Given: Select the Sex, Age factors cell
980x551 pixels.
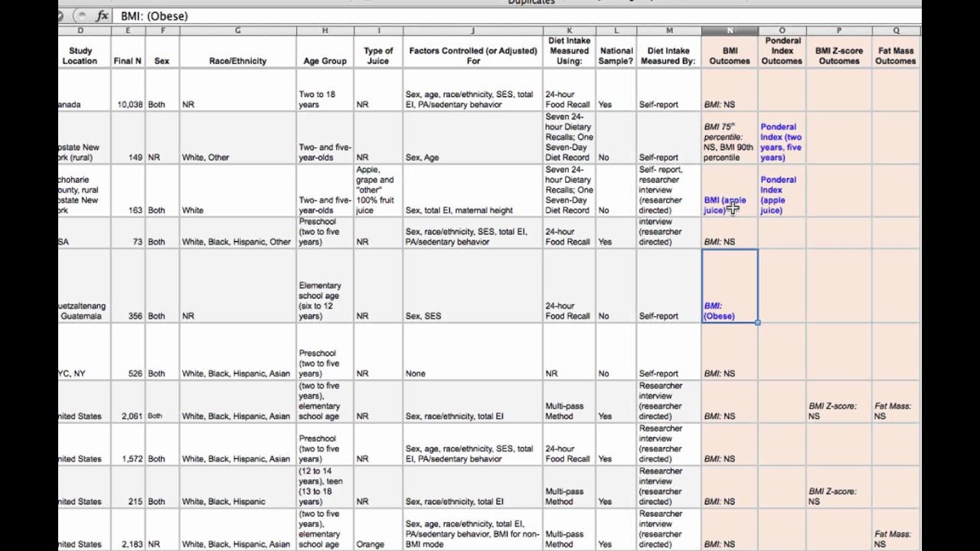Looking at the screenshot, I should click(x=472, y=139).
